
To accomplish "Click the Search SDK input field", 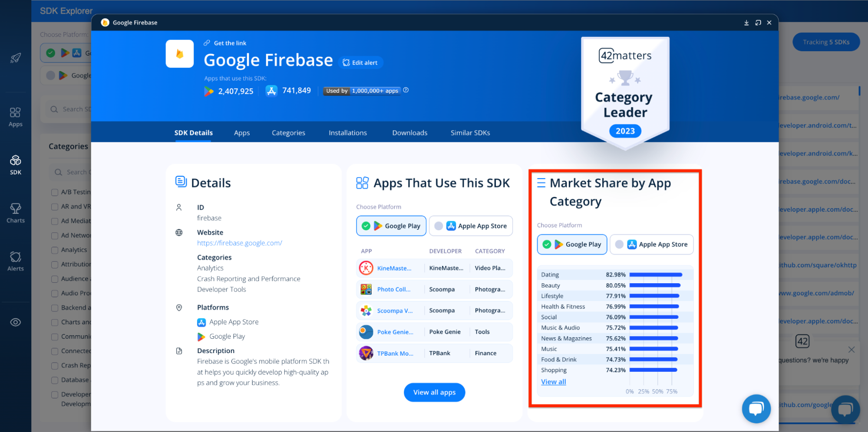I will point(69,109).
